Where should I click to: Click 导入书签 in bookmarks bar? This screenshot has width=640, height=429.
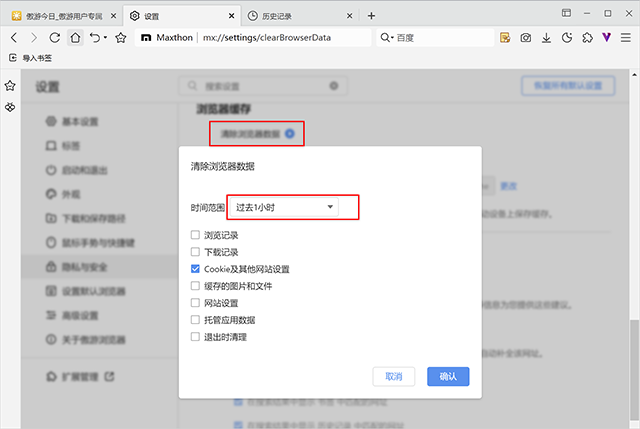click(x=31, y=58)
